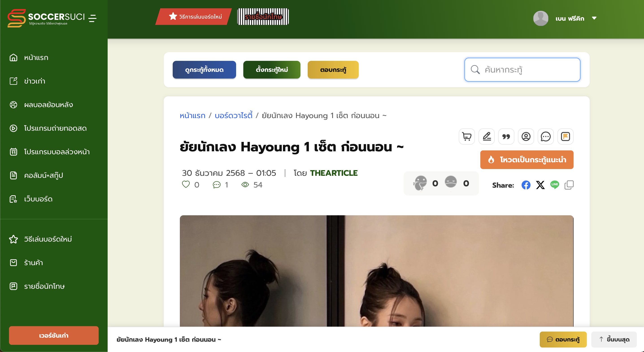Image resolution: width=644 pixels, height=352 pixels.
Task: Follow the บอร์ดวาไรตี้ breadcrumb link
Action: click(233, 115)
